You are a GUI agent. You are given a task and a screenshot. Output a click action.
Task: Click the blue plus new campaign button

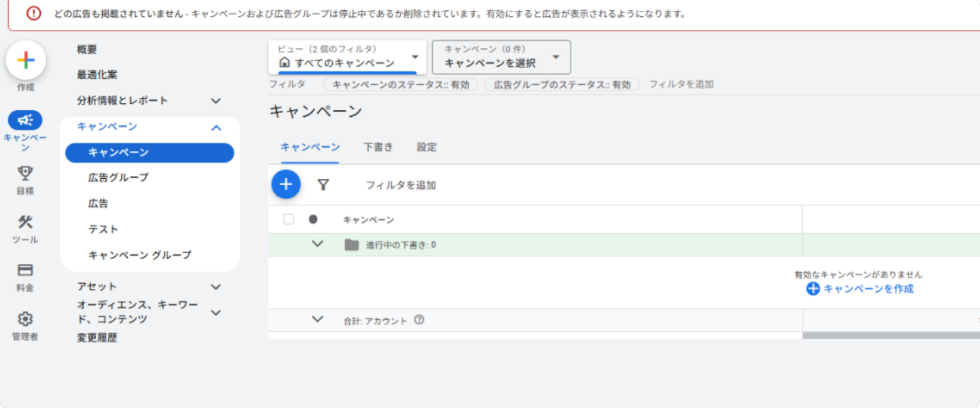pyautogui.click(x=286, y=184)
